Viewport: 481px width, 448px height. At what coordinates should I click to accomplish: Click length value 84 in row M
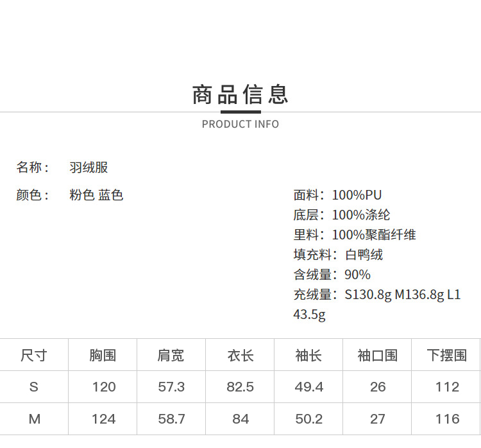(x=240, y=419)
